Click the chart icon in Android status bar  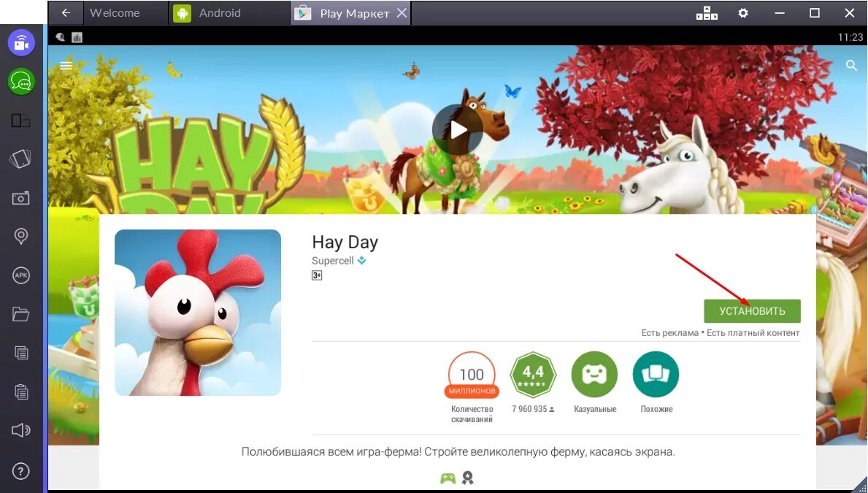click(77, 37)
